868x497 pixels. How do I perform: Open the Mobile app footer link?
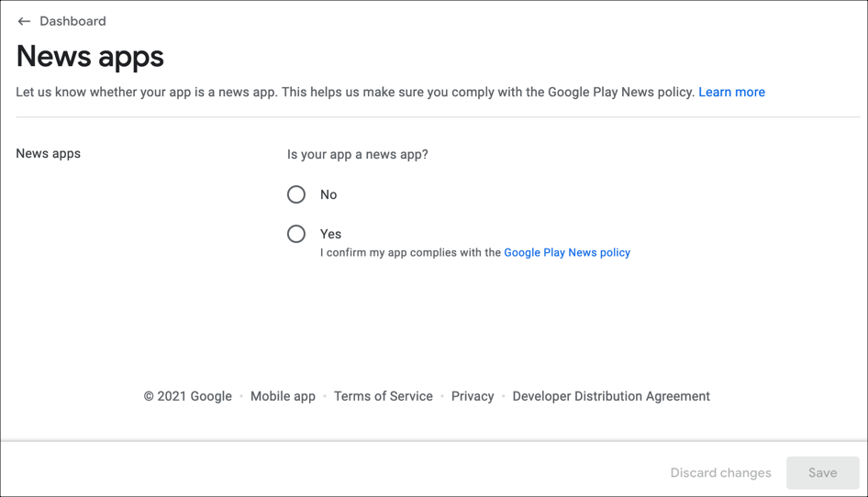click(283, 396)
